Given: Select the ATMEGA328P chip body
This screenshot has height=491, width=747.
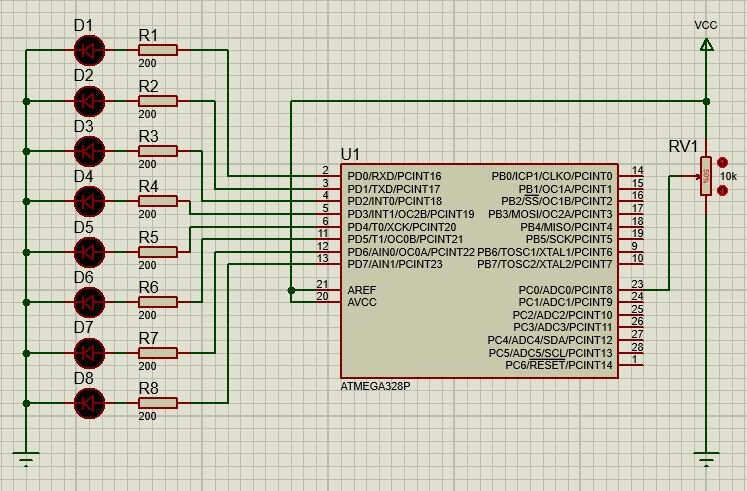Looking at the screenshot, I should (479, 271).
